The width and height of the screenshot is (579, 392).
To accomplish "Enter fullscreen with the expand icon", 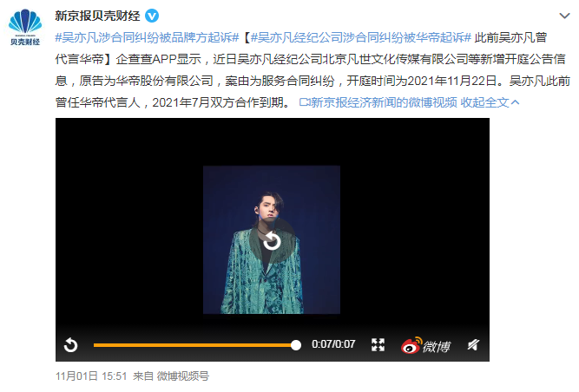I will coord(378,345).
